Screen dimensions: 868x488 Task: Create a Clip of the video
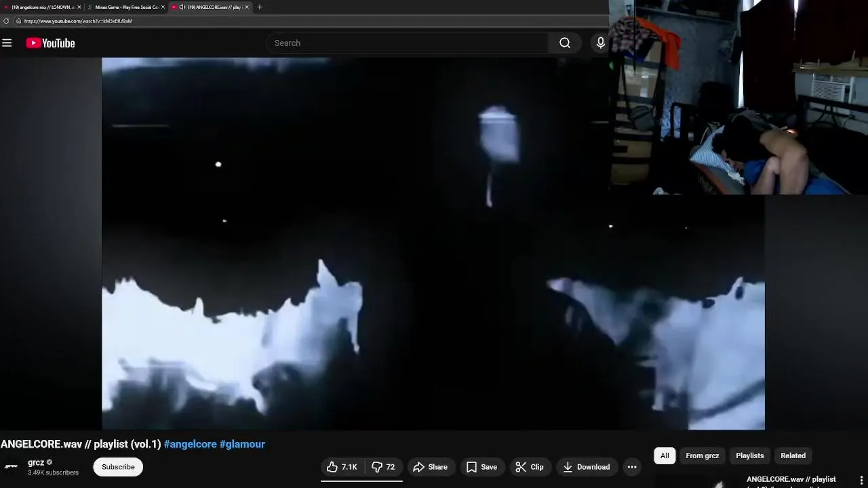pyautogui.click(x=530, y=467)
